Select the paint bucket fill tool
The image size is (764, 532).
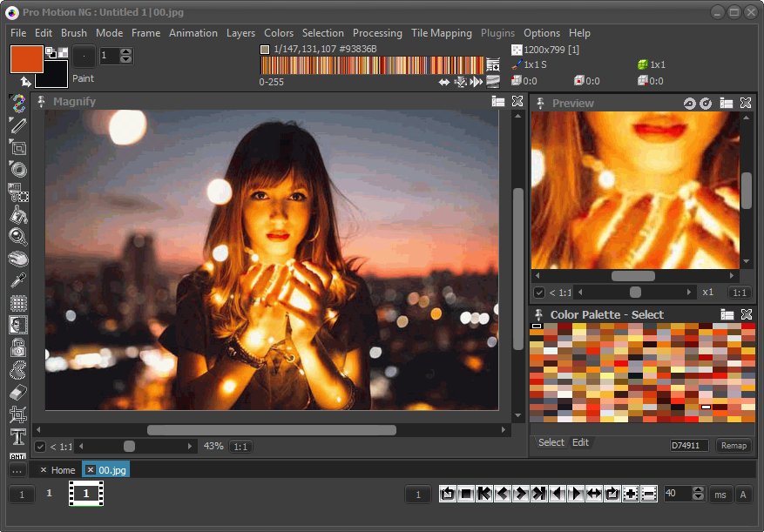(17, 214)
